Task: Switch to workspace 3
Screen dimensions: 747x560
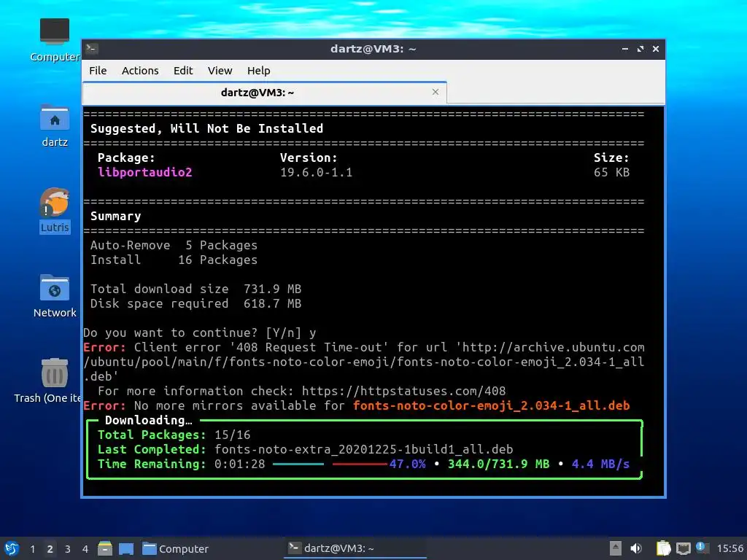Action: 68,549
